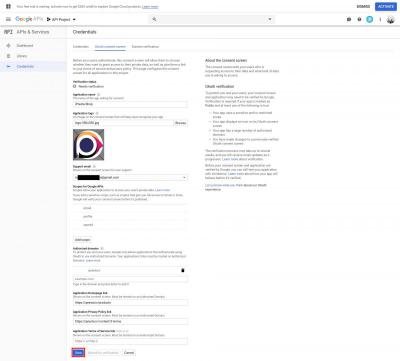400x361 pixels.
Task: Click the search magnifier icon
Action: point(154,19)
